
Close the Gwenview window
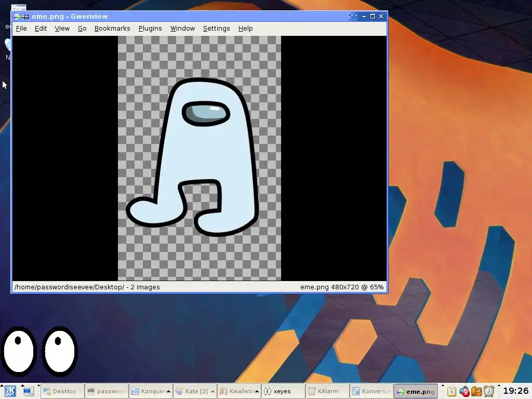pos(381,16)
